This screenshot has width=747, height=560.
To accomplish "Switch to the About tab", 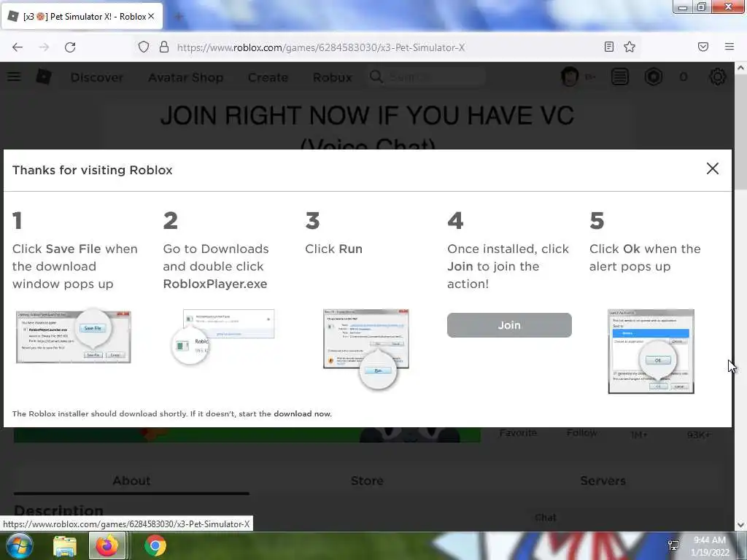I will [131, 481].
